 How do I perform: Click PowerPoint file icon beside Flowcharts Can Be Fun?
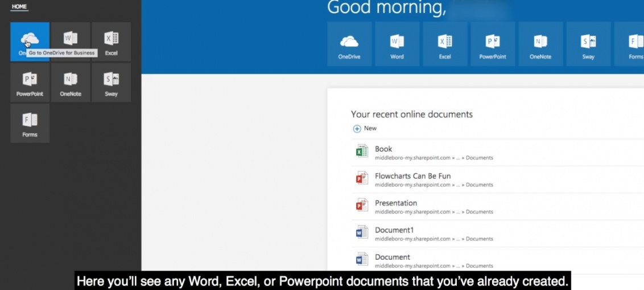362,178
